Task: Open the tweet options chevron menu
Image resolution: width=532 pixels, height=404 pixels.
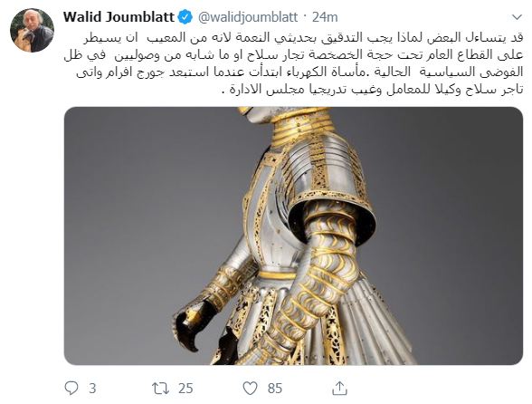Action: click(x=517, y=17)
